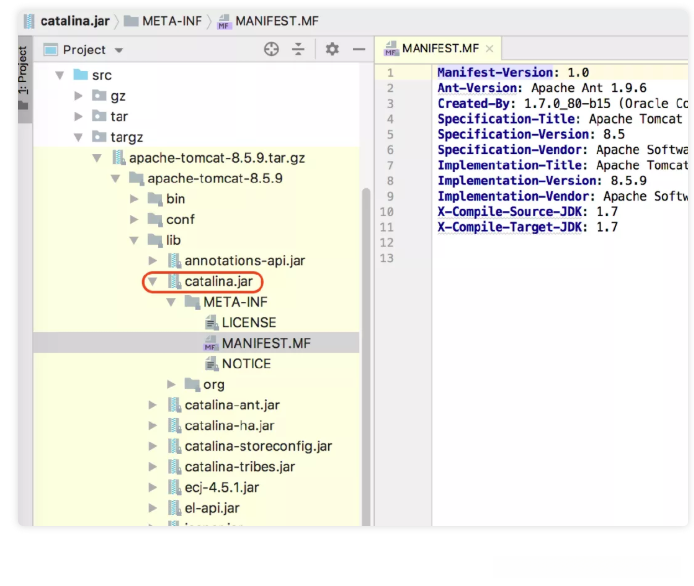
Task: Click the conf folder icon
Action: pos(155,219)
